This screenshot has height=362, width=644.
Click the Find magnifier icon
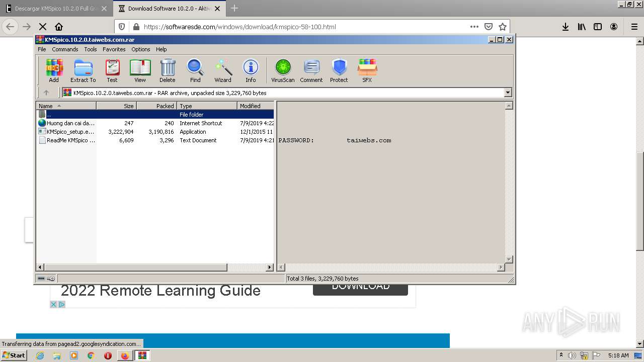coord(195,70)
